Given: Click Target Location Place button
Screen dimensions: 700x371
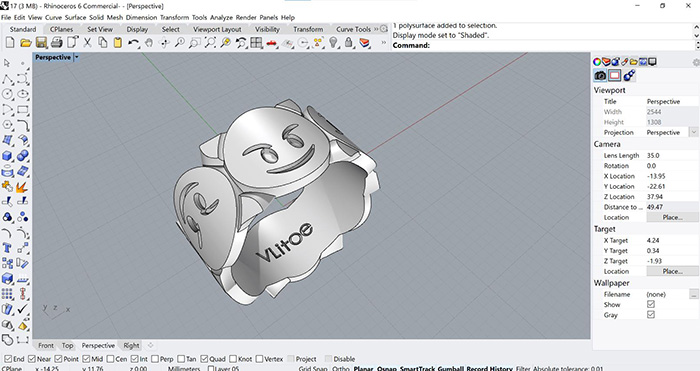Looking at the screenshot, I should pyautogui.click(x=672, y=271).
